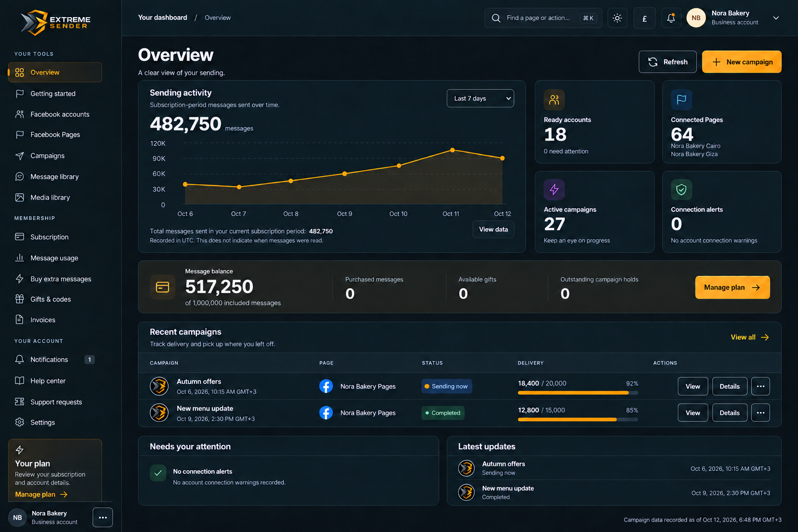Viewport: 798px width, 532px height.
Task: Click the View data button
Action: [x=494, y=230]
